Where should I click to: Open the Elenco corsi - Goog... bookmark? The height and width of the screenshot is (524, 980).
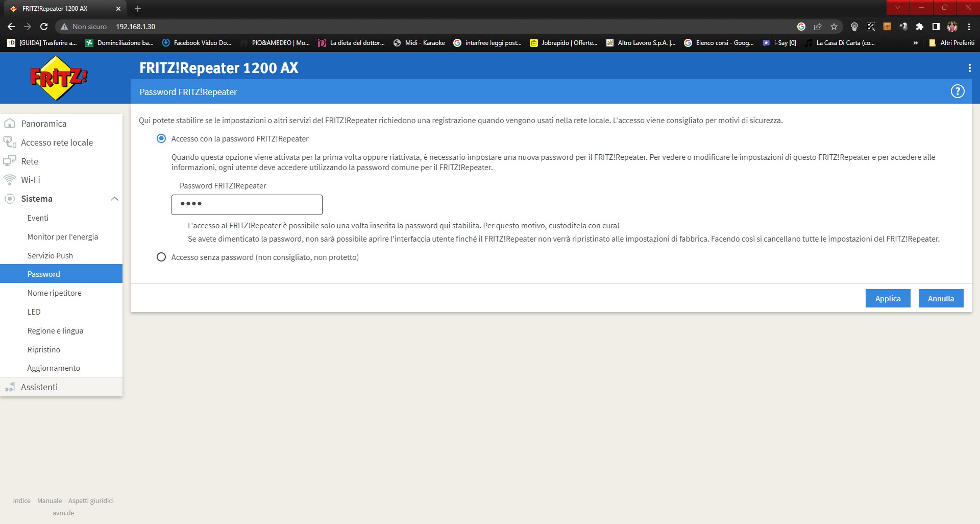point(719,43)
